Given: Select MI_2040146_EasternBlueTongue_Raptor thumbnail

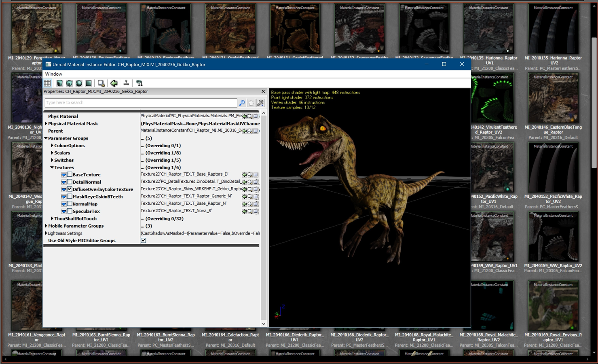Looking at the screenshot, I should pos(553,98).
